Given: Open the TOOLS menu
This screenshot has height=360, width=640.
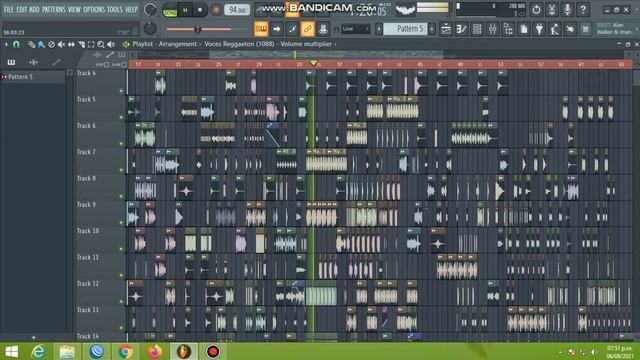Looking at the screenshot, I should click(115, 9).
